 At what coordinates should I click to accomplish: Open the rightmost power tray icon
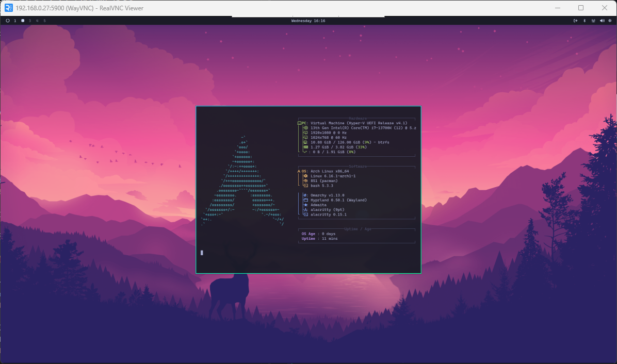coord(610,21)
